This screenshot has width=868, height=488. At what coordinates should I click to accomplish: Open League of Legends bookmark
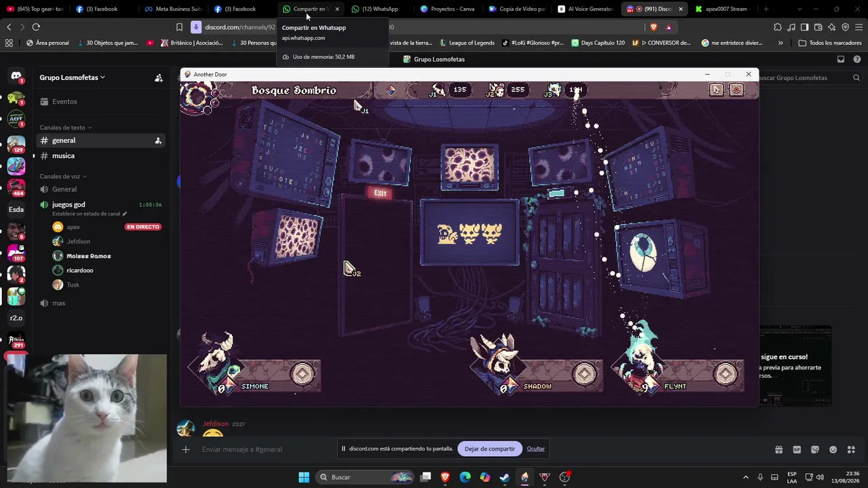[x=467, y=43]
